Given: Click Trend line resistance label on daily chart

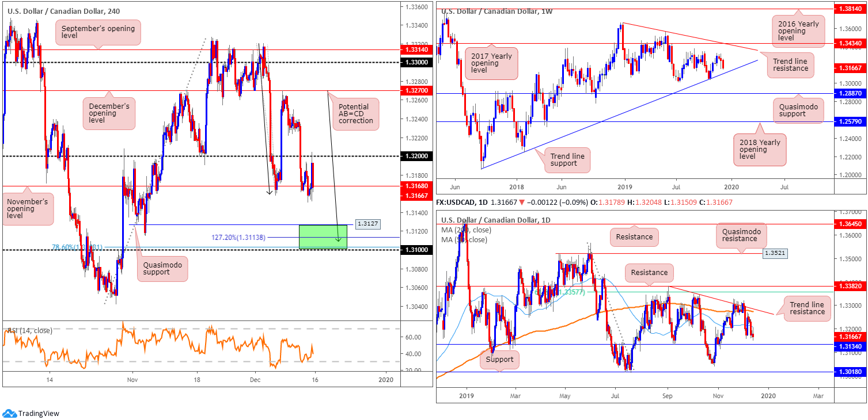Looking at the screenshot, I should click(x=808, y=308).
